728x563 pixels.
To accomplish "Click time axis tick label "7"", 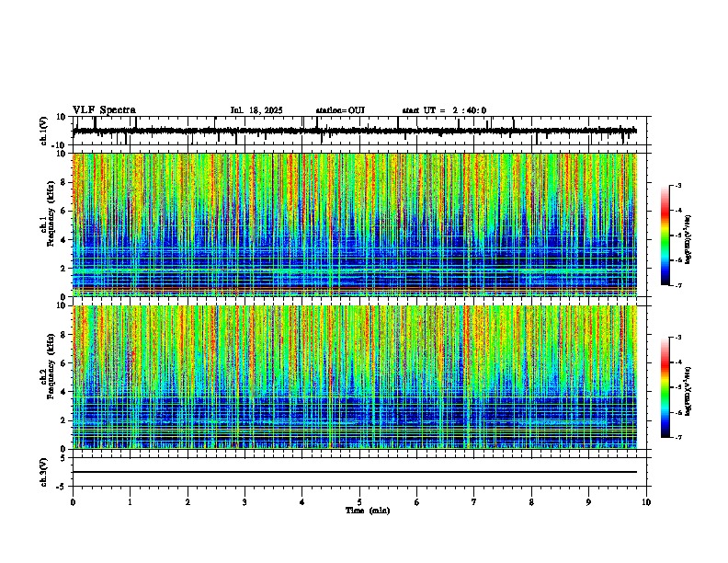I will click(474, 502).
